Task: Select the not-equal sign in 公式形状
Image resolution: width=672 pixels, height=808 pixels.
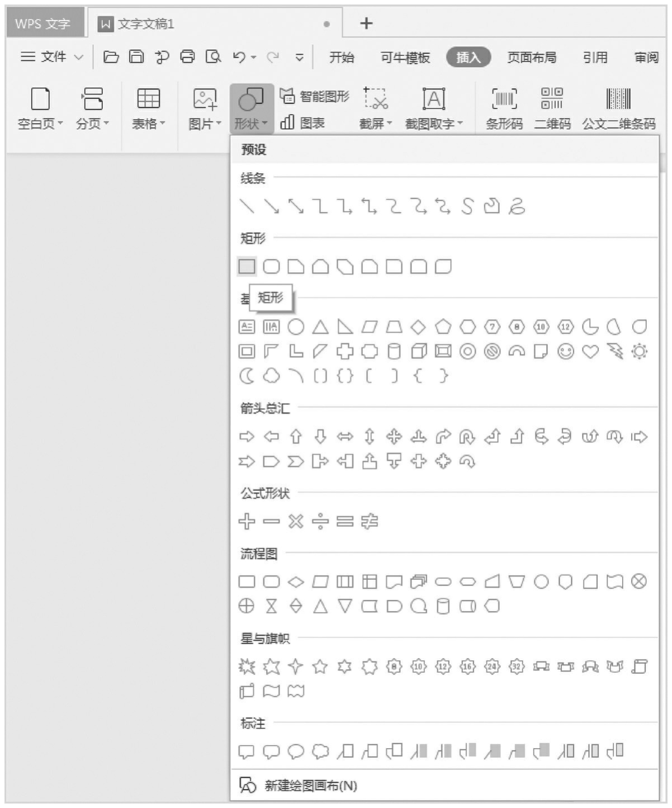Action: (370, 521)
